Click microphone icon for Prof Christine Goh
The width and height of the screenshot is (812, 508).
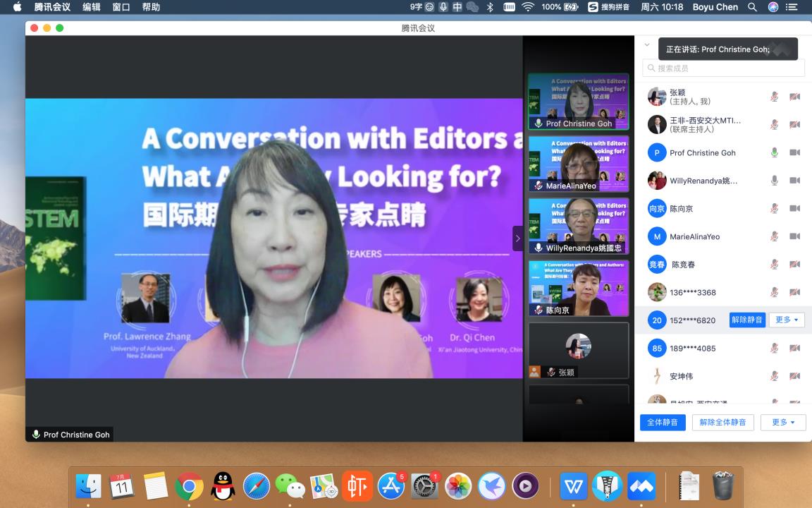774,152
